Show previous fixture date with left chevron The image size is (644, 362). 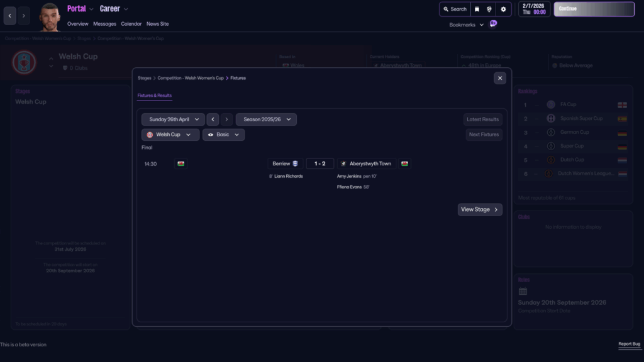tap(213, 119)
